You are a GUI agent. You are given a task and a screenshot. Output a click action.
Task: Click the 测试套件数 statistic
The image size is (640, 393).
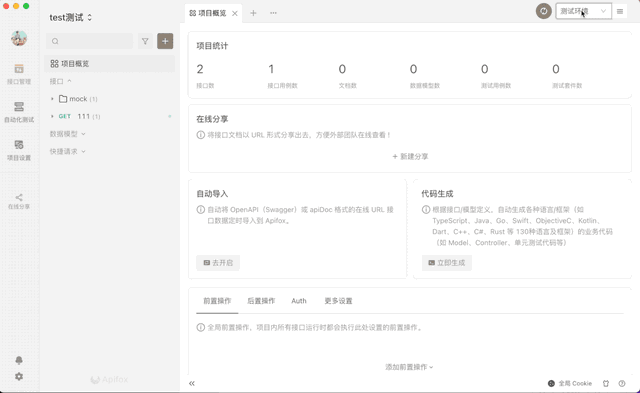(567, 76)
